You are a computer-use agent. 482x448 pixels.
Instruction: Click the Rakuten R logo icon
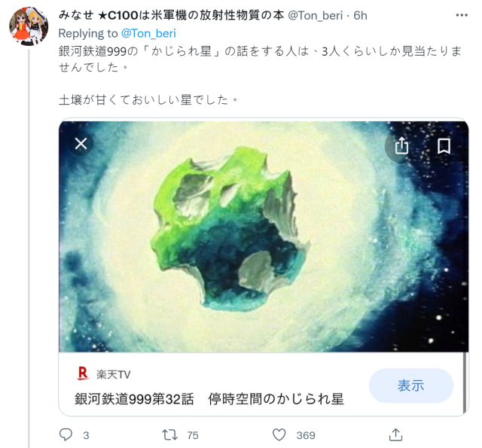coord(83,373)
